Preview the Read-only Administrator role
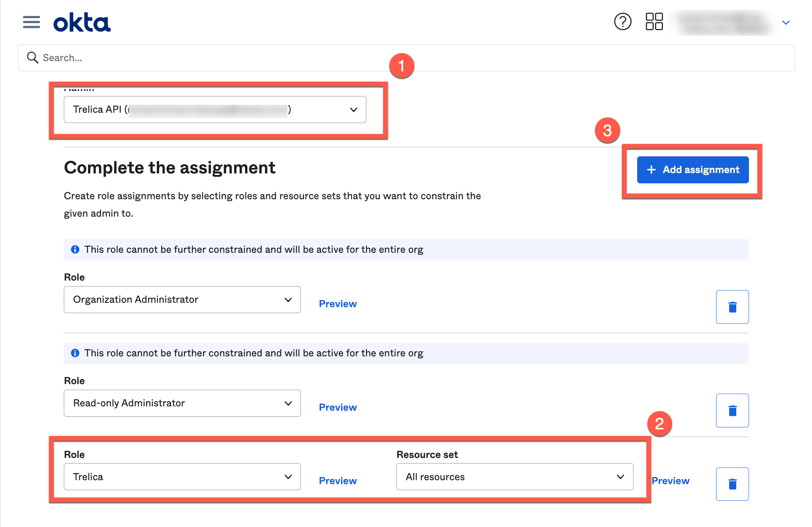Viewport: 812px width, 527px height. click(x=338, y=408)
